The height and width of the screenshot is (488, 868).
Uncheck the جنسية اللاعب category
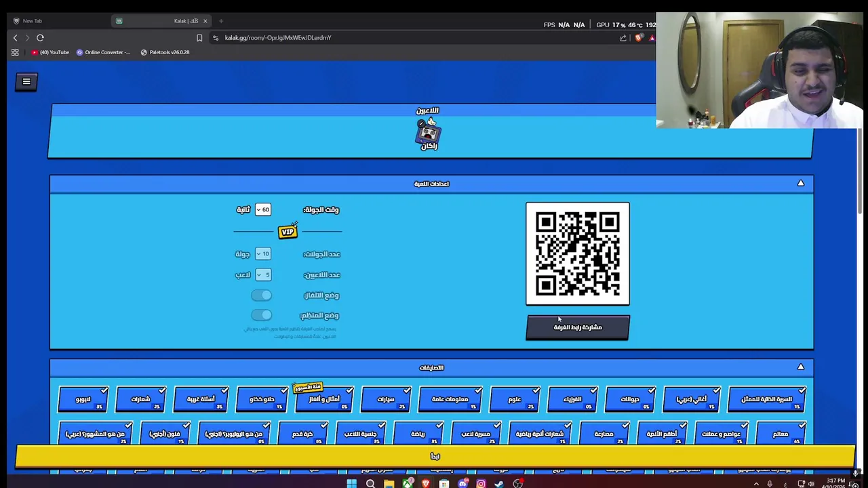[x=360, y=434]
